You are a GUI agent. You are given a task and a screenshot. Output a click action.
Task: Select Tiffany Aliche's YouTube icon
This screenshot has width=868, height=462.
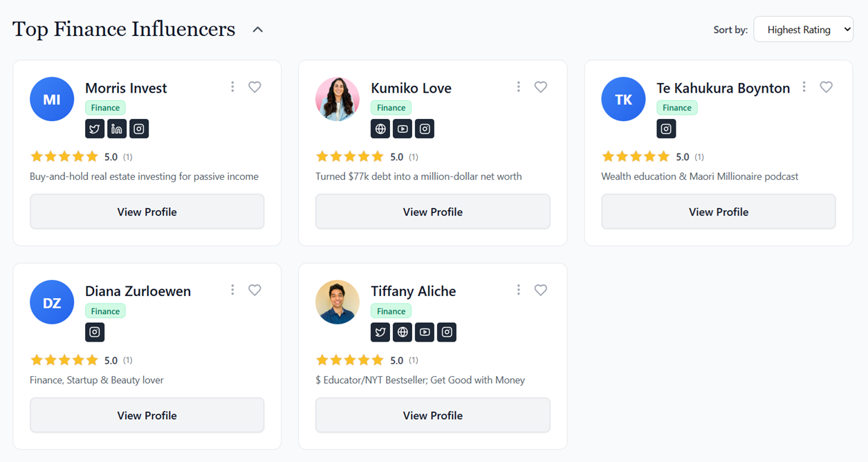point(425,332)
